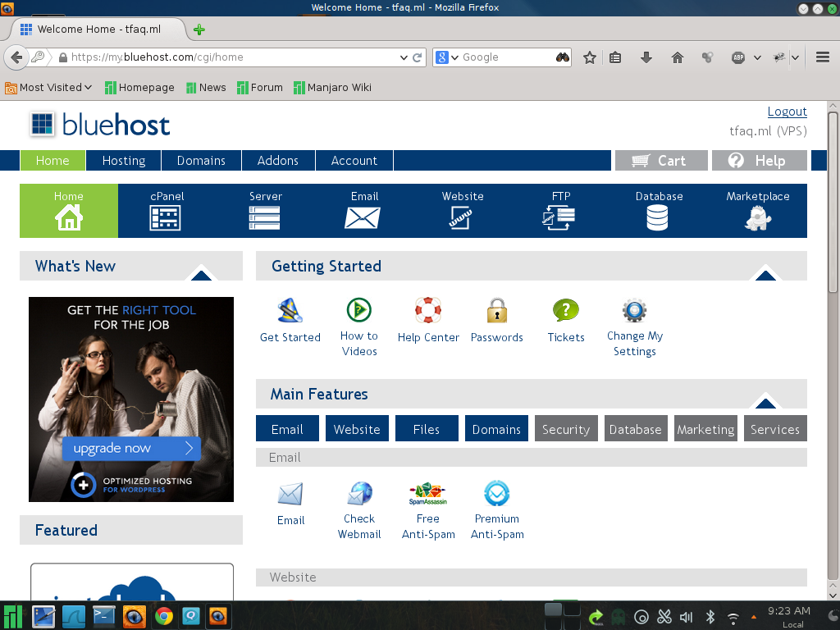Screen dimensions: 840x630
Task: Open the Marketplace icon
Action: (757, 217)
